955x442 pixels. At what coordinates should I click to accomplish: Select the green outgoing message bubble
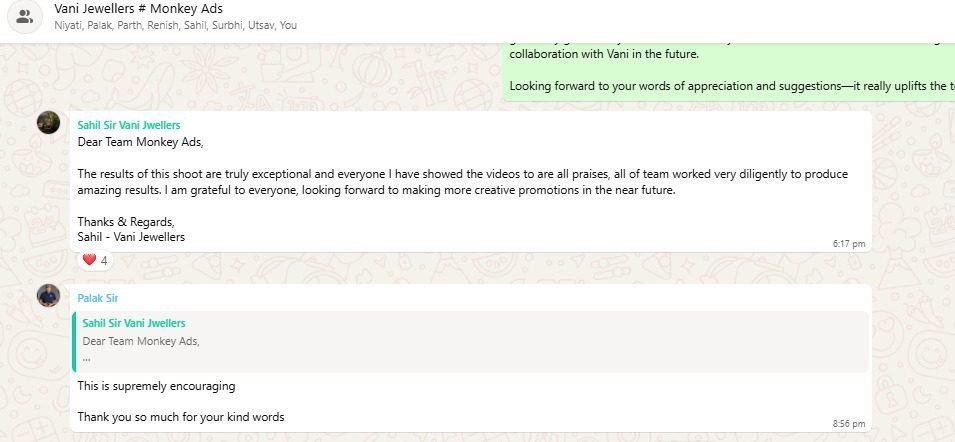click(728, 70)
